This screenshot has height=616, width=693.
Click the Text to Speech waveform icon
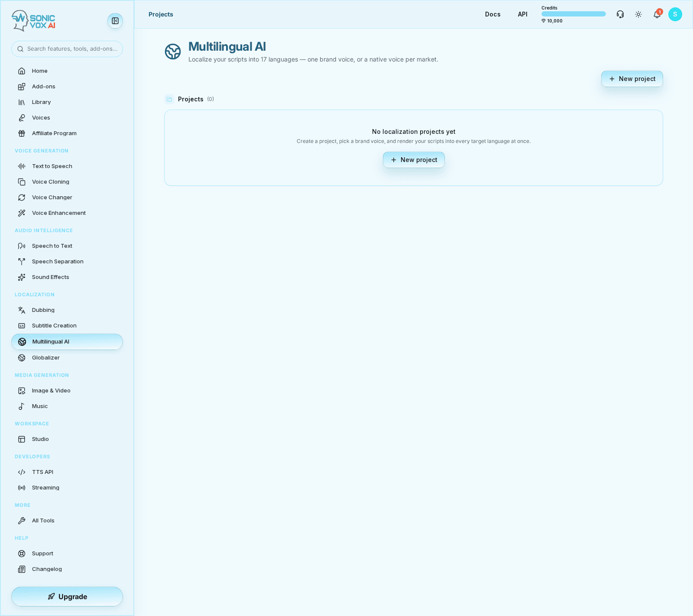[22, 166]
